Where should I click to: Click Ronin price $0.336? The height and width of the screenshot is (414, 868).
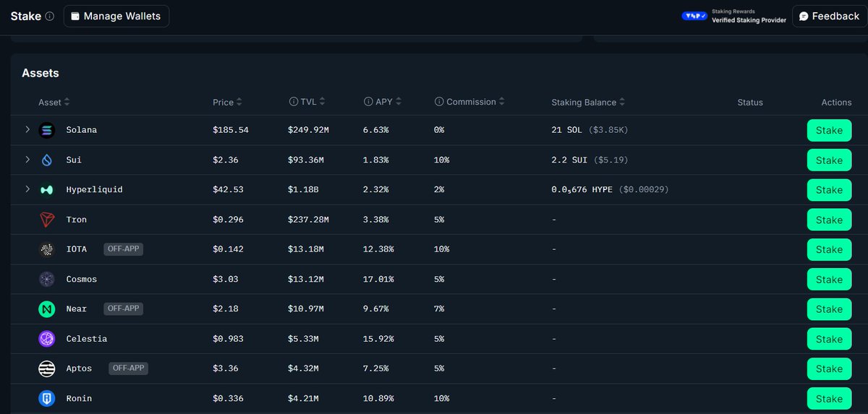[x=228, y=398]
